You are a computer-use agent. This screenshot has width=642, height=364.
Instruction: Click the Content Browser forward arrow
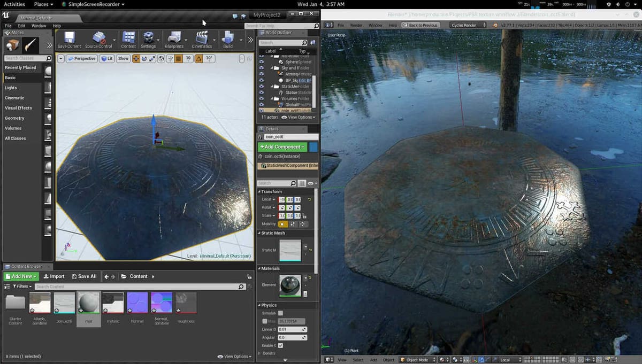coord(113,276)
